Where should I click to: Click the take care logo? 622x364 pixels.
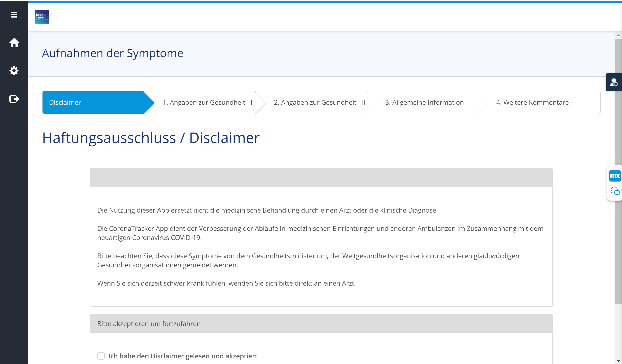42,17
